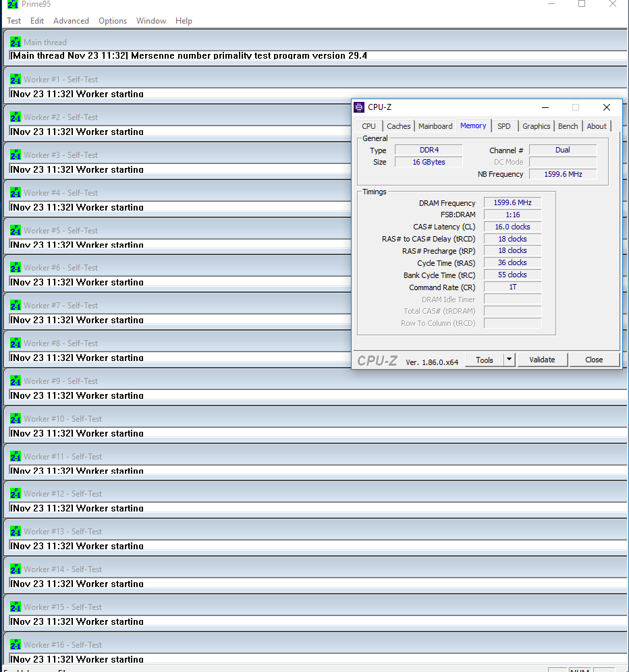This screenshot has width=629, height=672.
Task: Open the Window menu in Prime95
Action: [x=151, y=20]
